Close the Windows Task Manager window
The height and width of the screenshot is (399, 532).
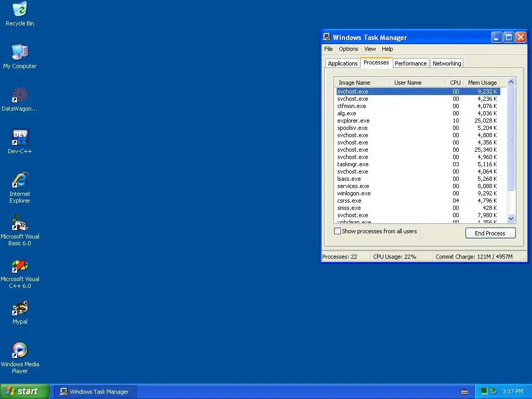click(x=521, y=37)
